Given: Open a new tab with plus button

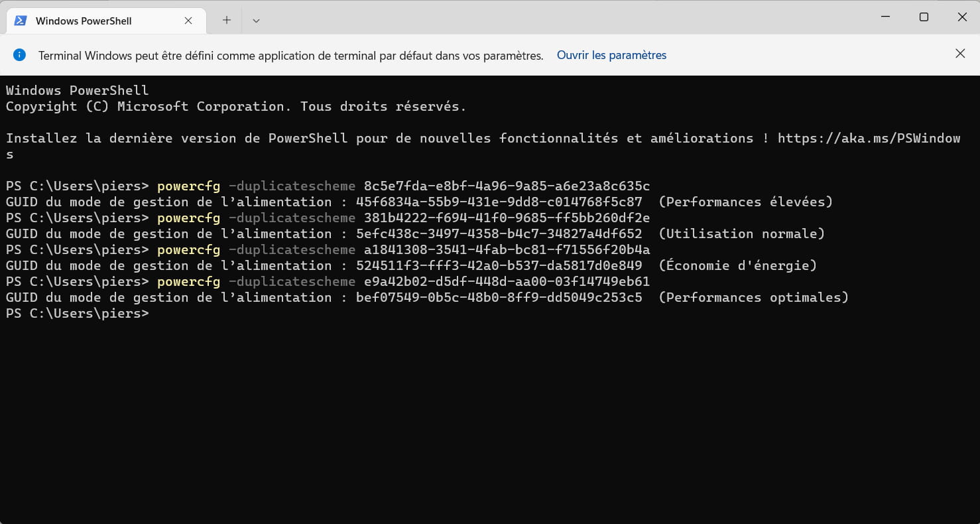Looking at the screenshot, I should 227,21.
